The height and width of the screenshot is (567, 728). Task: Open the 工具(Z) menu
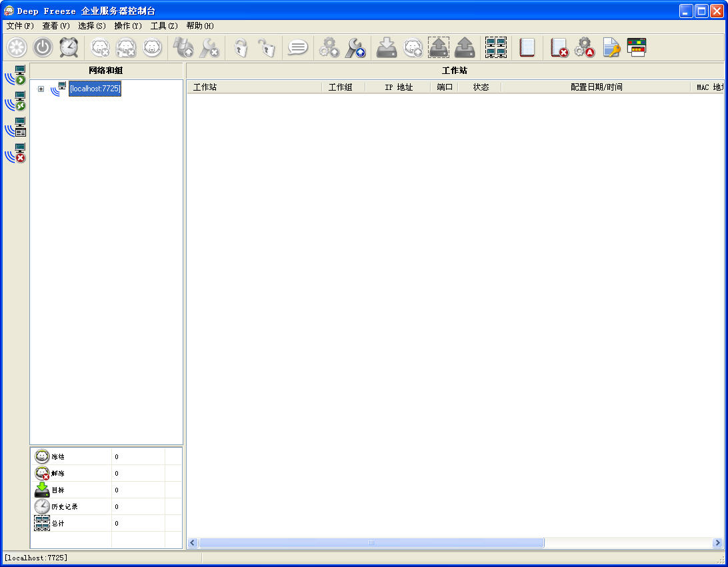coord(164,26)
